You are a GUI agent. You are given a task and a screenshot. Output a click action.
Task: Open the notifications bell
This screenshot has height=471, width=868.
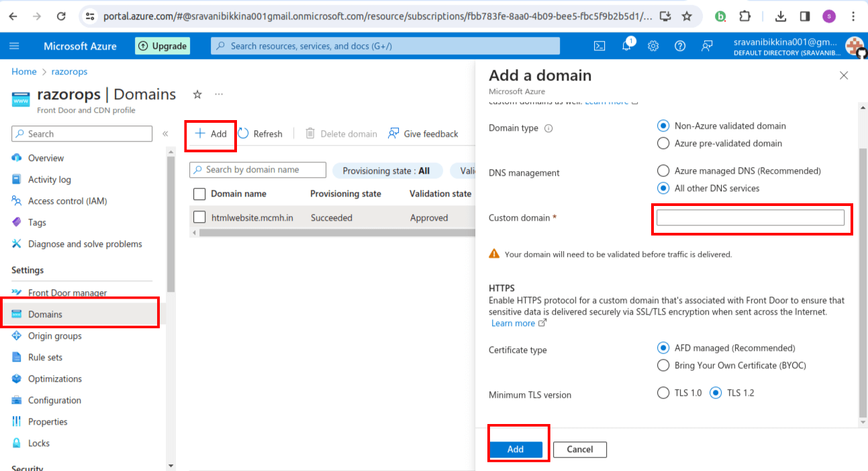click(626, 46)
